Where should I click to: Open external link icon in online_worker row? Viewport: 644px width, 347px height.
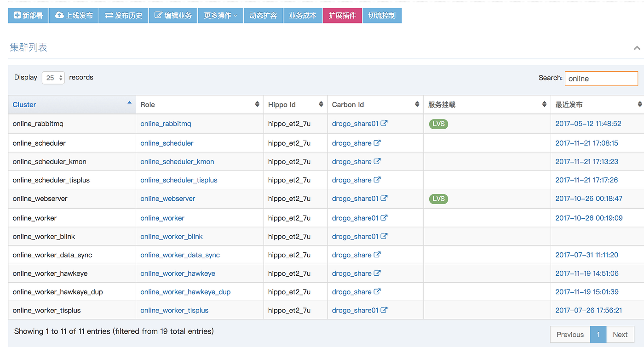click(384, 217)
